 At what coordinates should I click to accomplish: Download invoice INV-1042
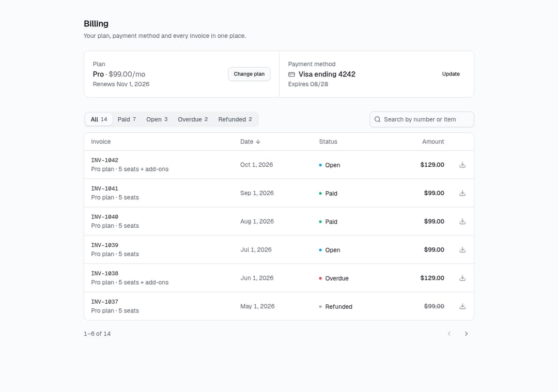[462, 165]
